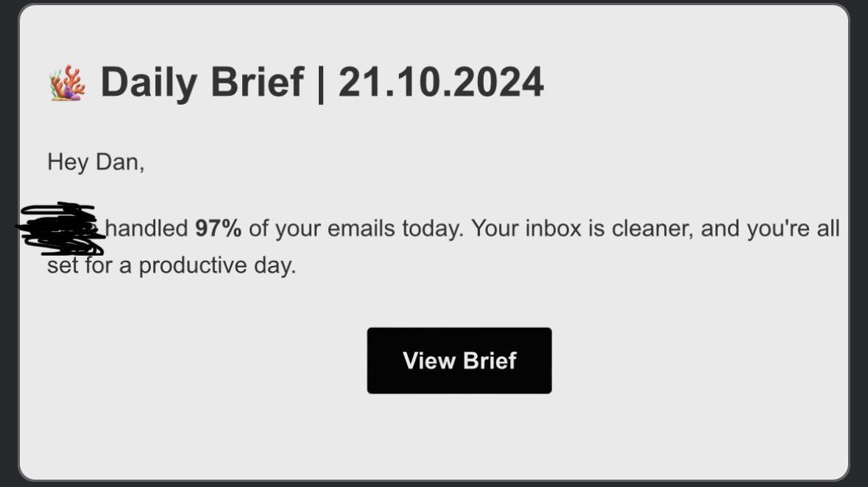Click the phrase set for a productive day
Viewport: 868px width, 487px height.
pyautogui.click(x=172, y=265)
